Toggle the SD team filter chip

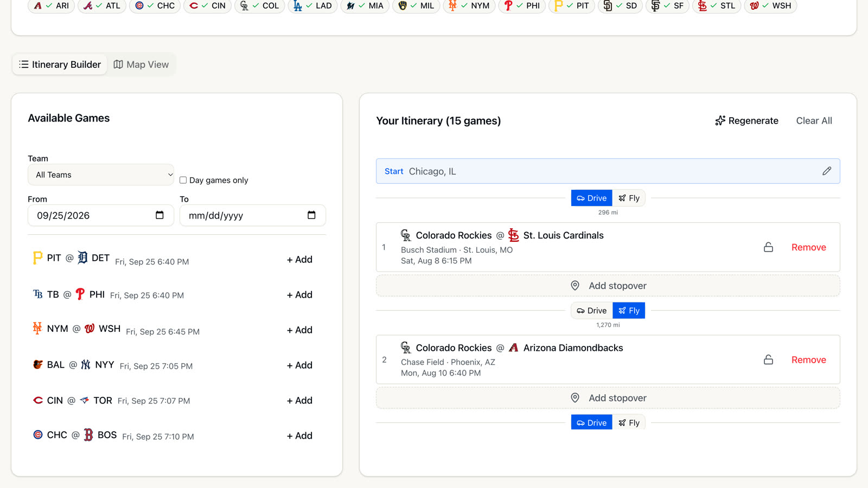[620, 5]
